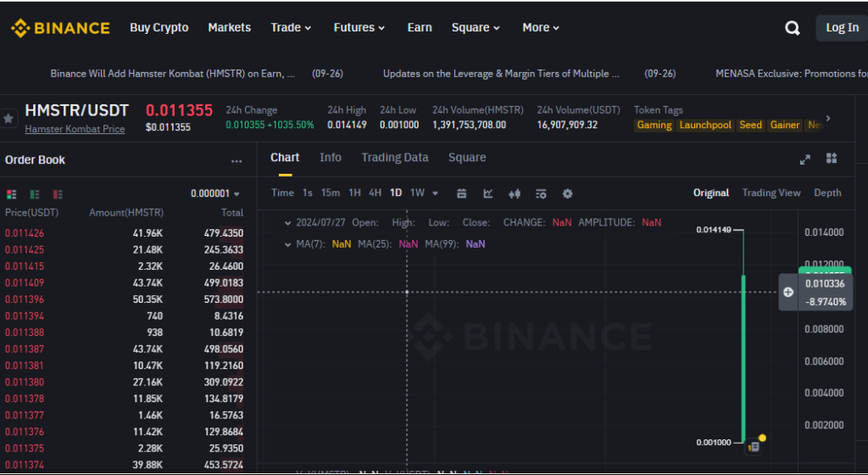Click the MA(99) indicator label
This screenshot has height=475, width=868.
click(442, 244)
